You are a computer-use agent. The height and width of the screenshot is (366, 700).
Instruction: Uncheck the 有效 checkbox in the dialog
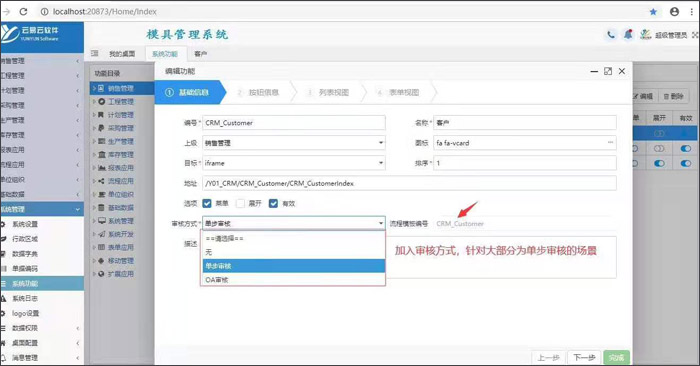(273, 204)
